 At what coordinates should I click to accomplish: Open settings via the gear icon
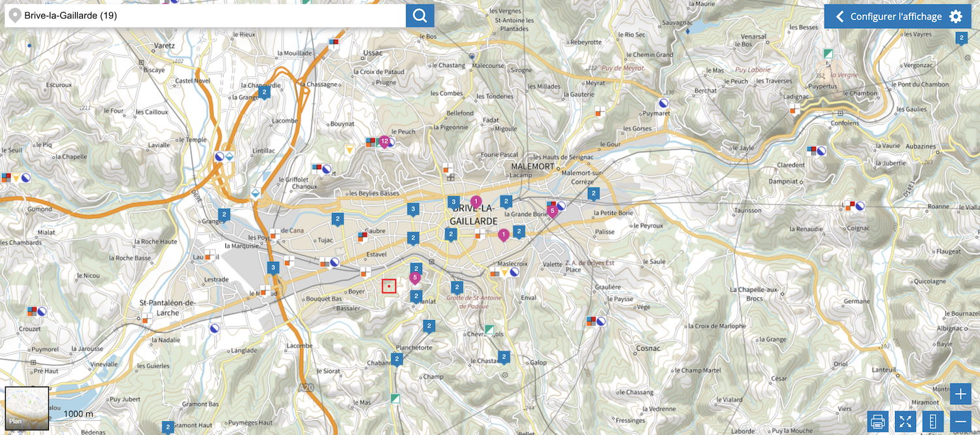(x=956, y=16)
